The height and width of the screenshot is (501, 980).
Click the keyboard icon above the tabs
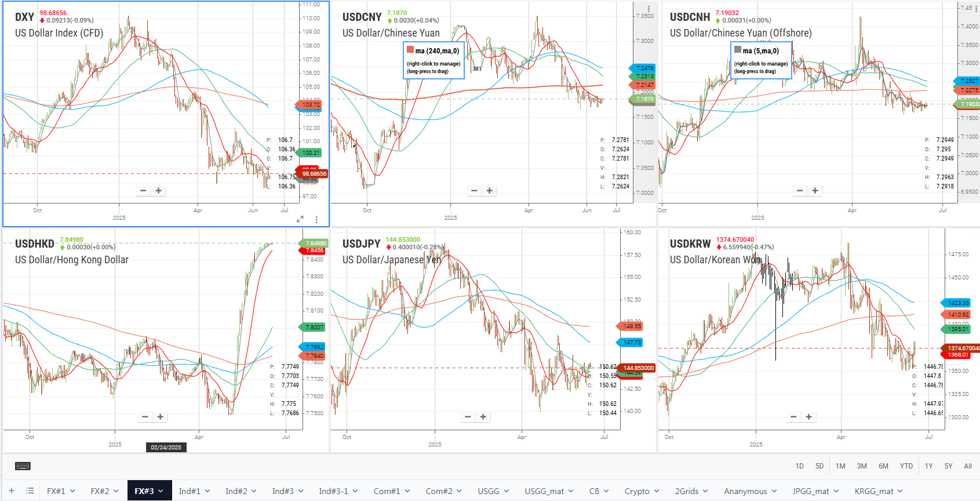[23, 466]
